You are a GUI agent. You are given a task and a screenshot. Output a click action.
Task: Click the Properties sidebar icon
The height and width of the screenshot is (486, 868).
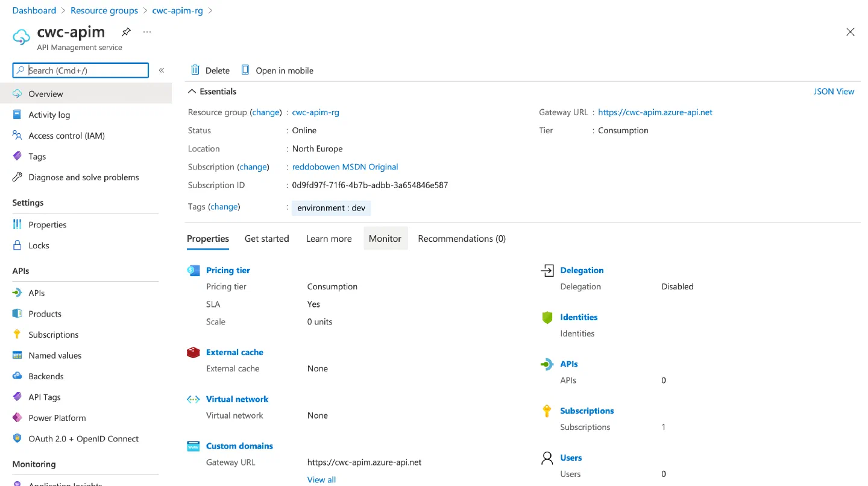17,224
